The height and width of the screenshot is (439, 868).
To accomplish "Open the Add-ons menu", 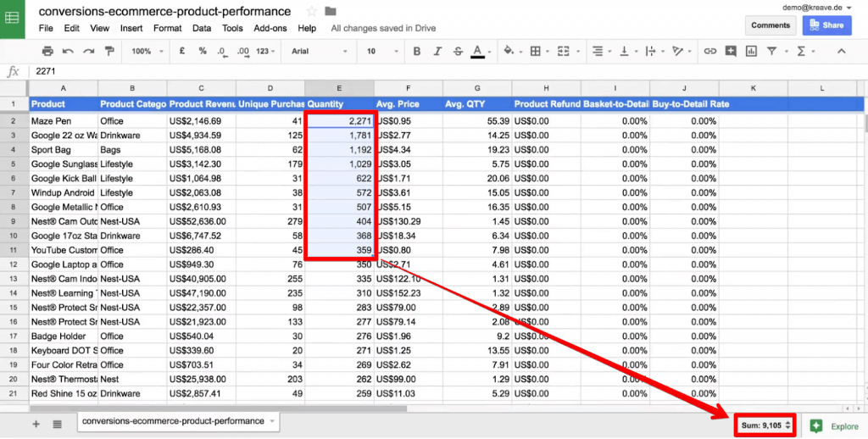I will pos(270,28).
